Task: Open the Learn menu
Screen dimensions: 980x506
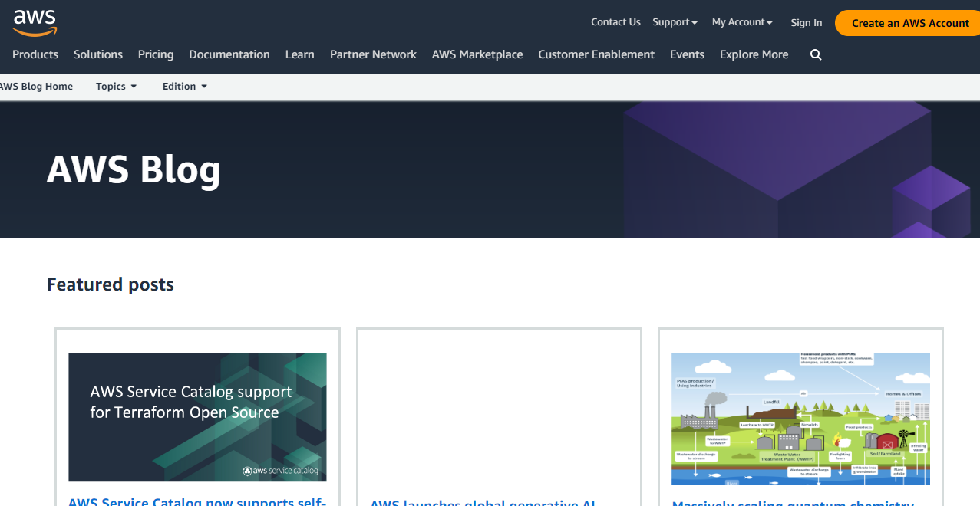Action: tap(300, 54)
